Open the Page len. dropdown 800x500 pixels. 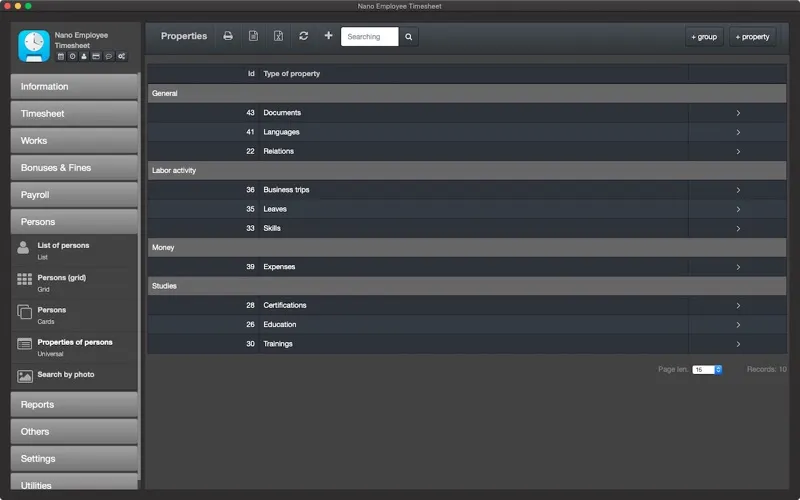coord(707,369)
